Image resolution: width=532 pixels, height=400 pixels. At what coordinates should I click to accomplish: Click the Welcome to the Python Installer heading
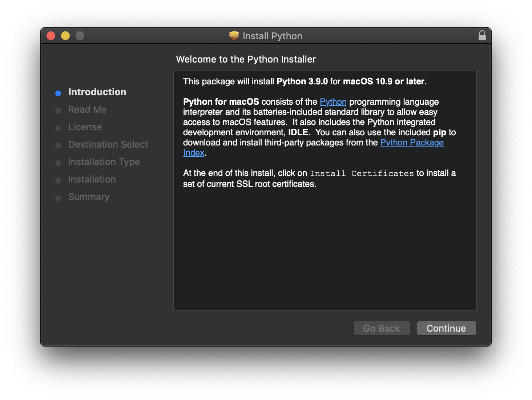pyautogui.click(x=246, y=59)
